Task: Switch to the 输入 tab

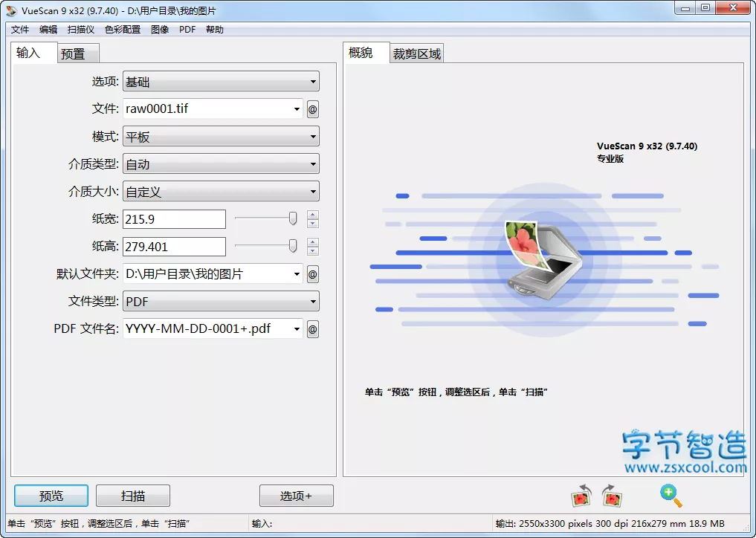Action: click(33, 53)
